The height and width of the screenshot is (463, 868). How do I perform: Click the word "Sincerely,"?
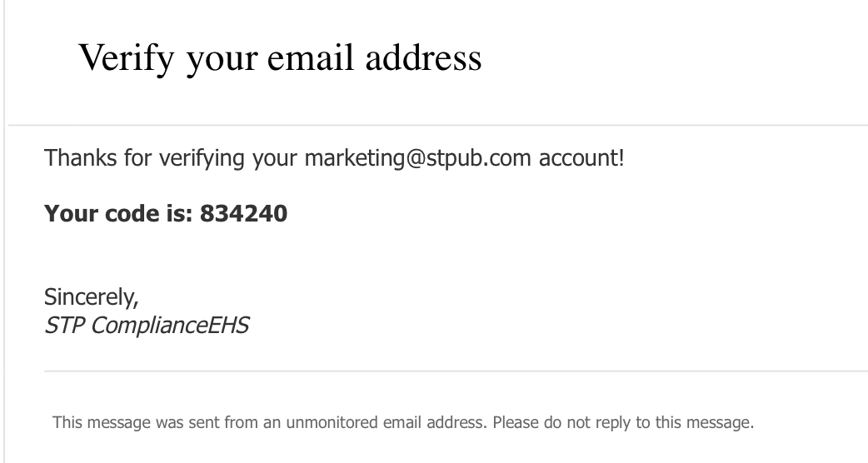[91, 296]
